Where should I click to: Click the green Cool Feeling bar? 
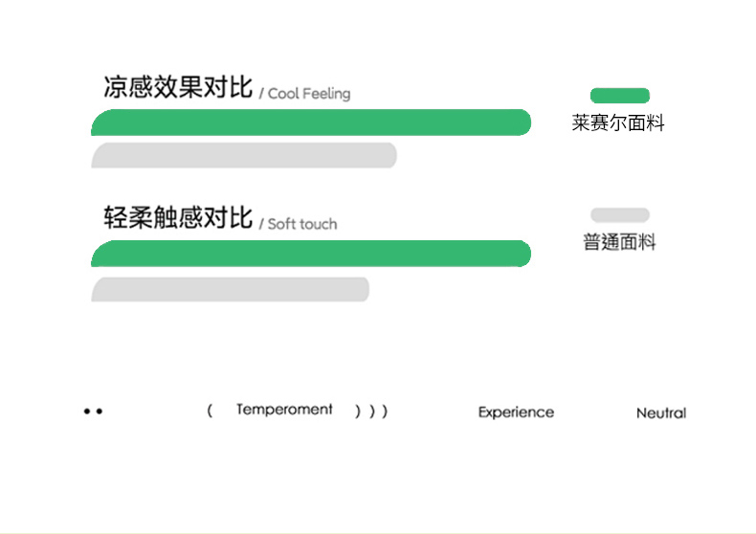[311, 122]
